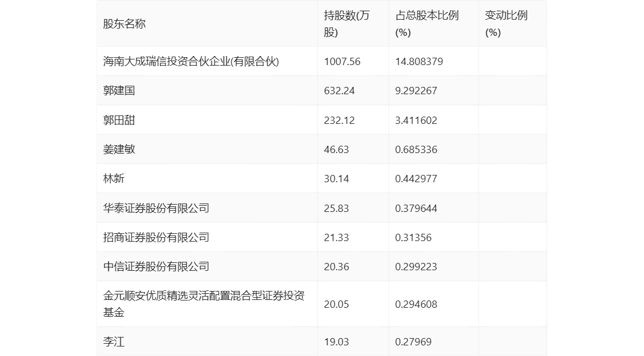Click the percentage 14.808379
Image resolution: width=644 pixels, height=356 pixels.
coord(419,62)
